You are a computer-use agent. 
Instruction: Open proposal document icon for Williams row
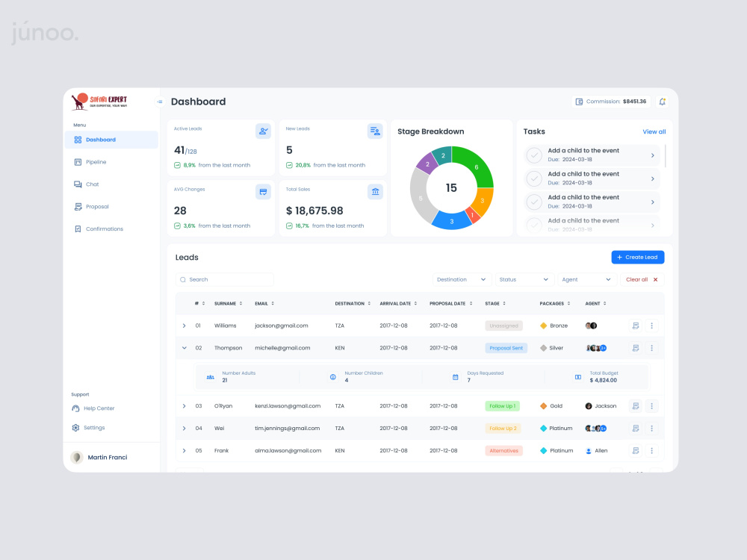(636, 326)
